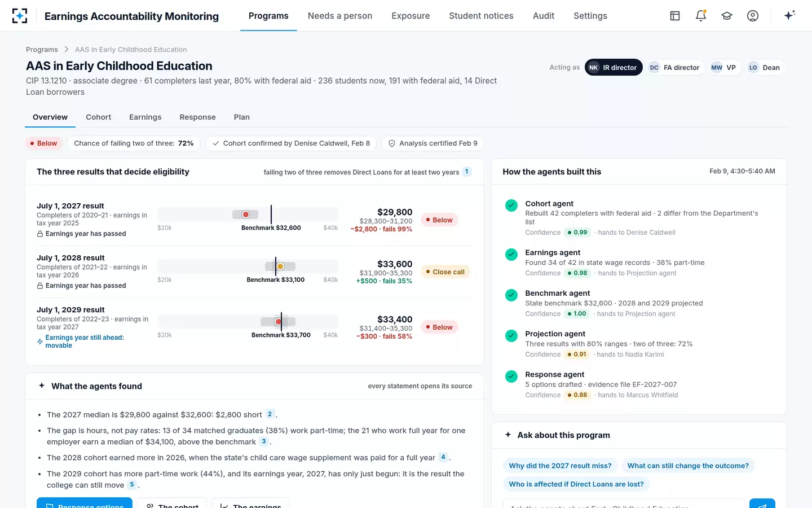This screenshot has width=812, height=508.
Task: Switch acting role to VP
Action: click(x=724, y=67)
